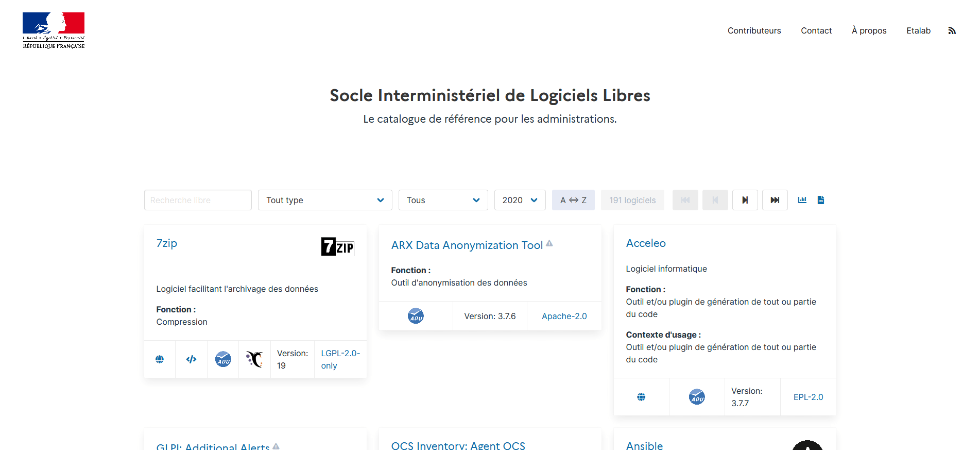This screenshot has width=980, height=450.
Task: Click the Logiciel informatique description text
Action: tap(666, 269)
